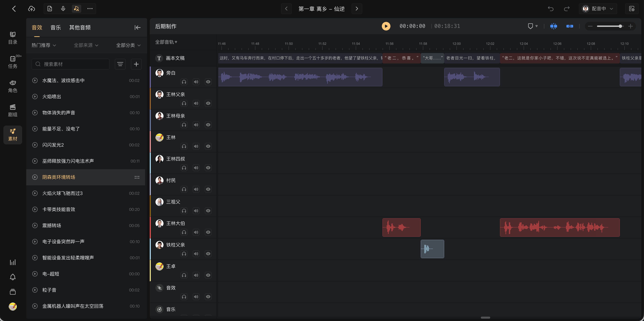
Task: Click the user avatar at sidebar bottom
Action: coord(13,306)
